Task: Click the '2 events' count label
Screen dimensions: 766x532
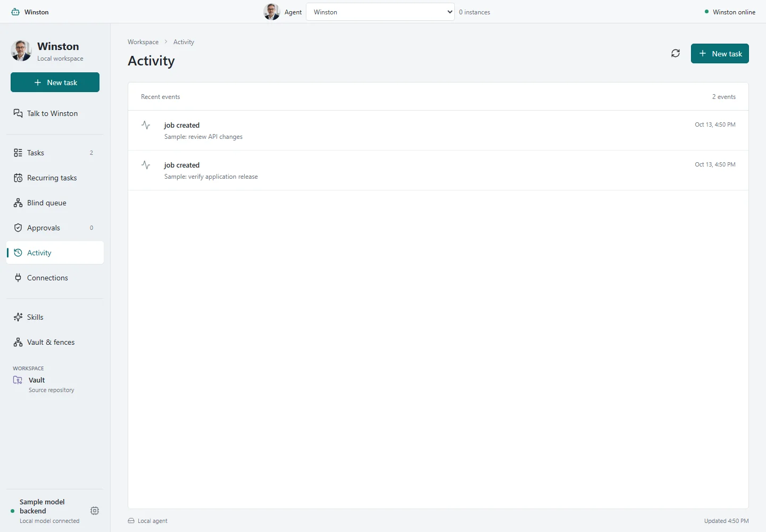Action: (x=724, y=97)
